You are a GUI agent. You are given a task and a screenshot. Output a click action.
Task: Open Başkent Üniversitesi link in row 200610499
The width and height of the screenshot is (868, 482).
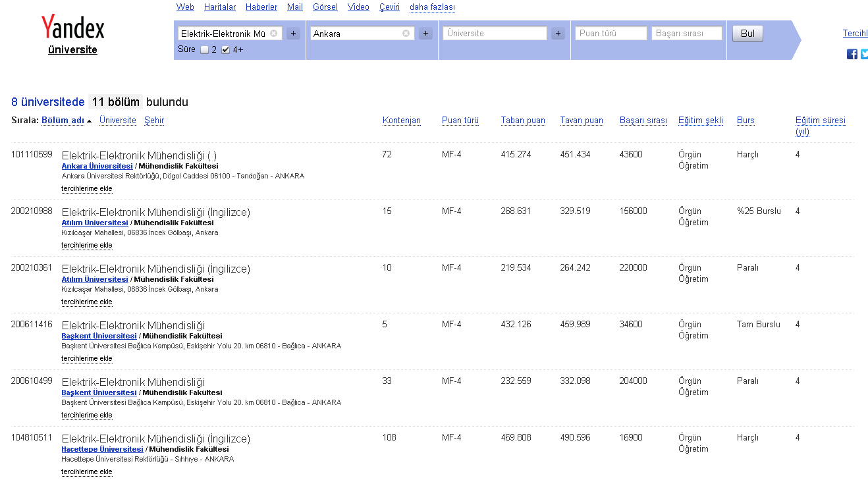click(99, 393)
